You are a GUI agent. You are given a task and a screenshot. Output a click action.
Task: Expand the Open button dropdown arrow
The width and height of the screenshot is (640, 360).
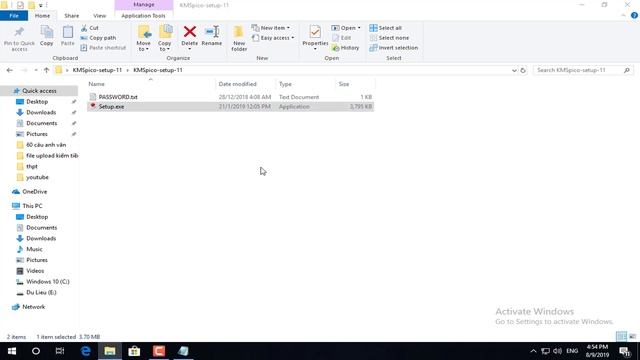(359, 28)
